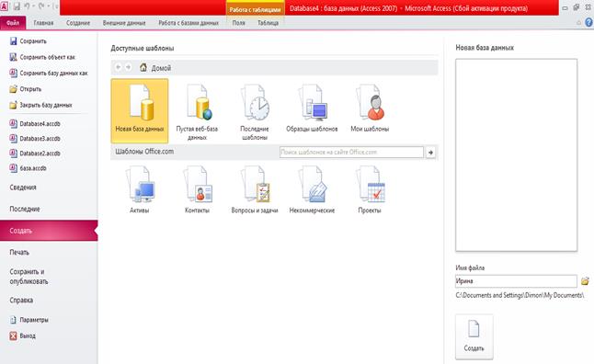
Task: Collapse the ribbon with the caret icon
Action: pyautogui.click(x=579, y=23)
